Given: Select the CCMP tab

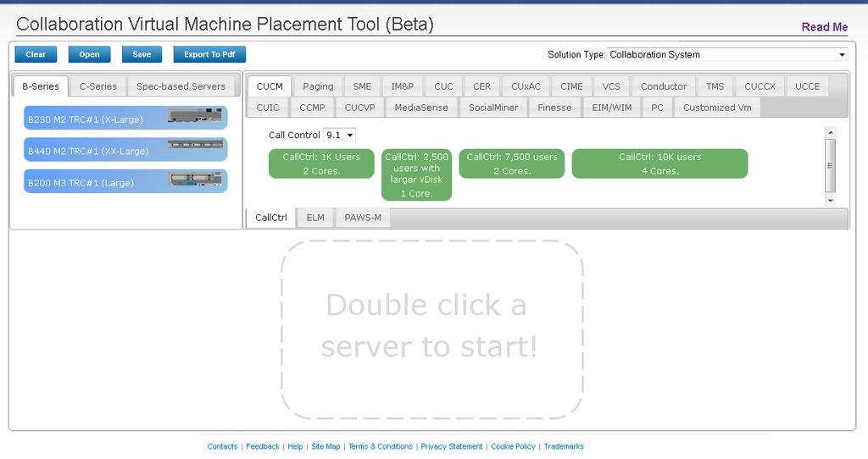Looking at the screenshot, I should click(x=312, y=108).
